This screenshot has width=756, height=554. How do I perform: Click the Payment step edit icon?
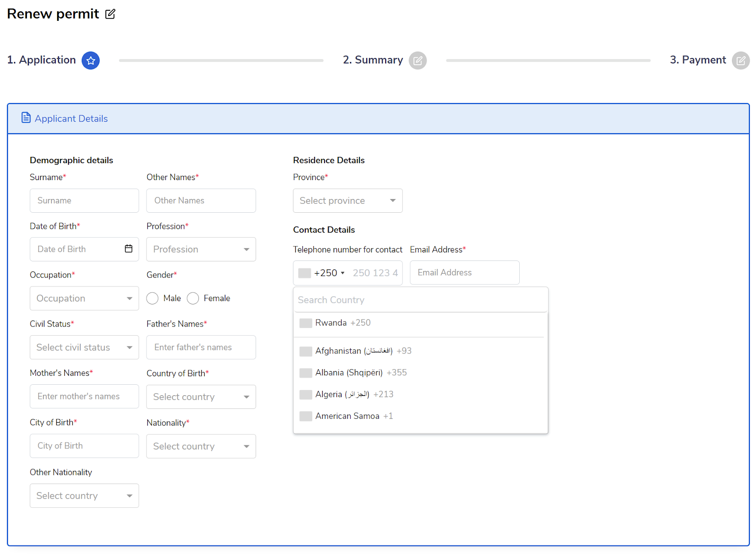(741, 61)
